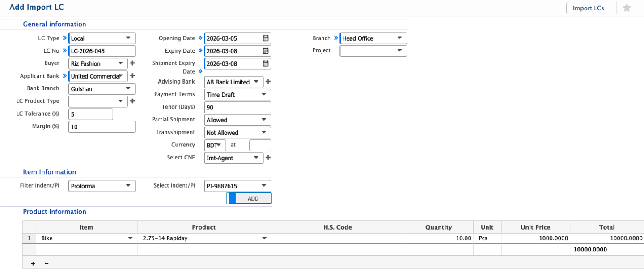Add a new Buyer using the plus icon
644x276 pixels.
pyautogui.click(x=132, y=63)
